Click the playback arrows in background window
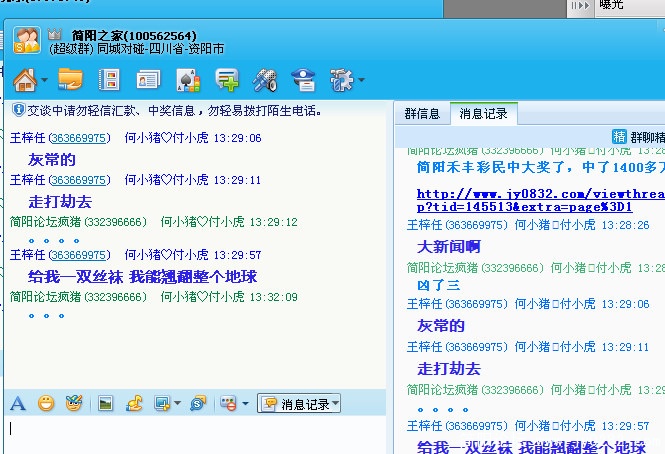 (x=580, y=6)
